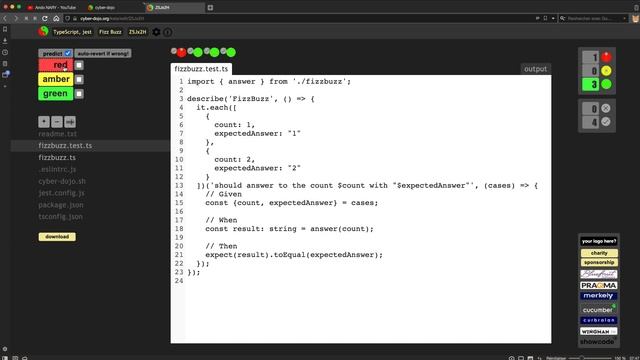This screenshot has height=360, width=640.
Task: Click the download button
Action: click(x=57, y=237)
